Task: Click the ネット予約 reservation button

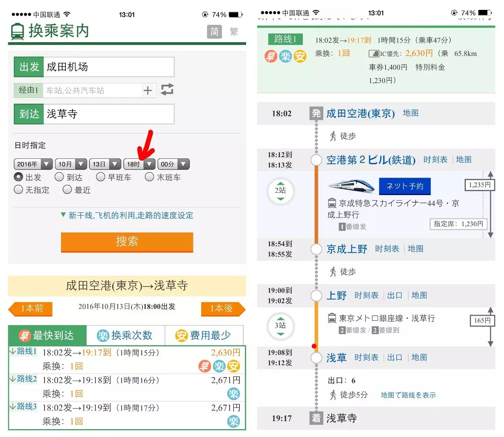Action: [404, 186]
